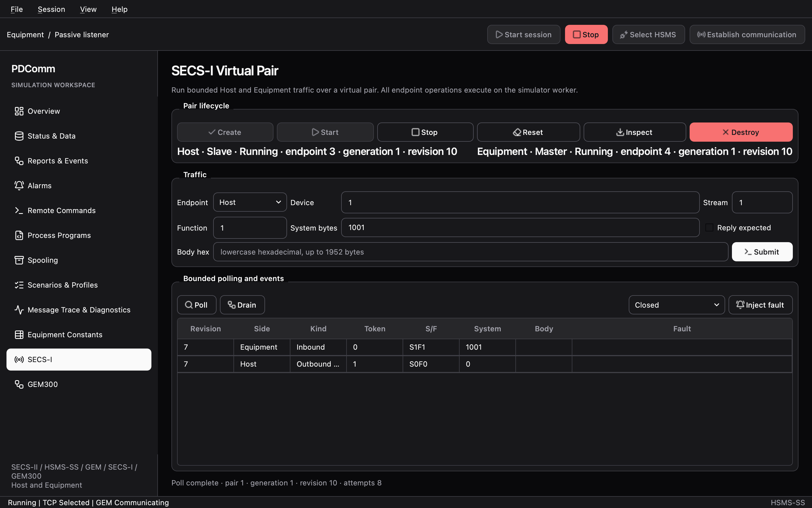Open Reports & Events in sidebar
Screen dimensions: 812x508
pyautogui.click(x=79, y=161)
